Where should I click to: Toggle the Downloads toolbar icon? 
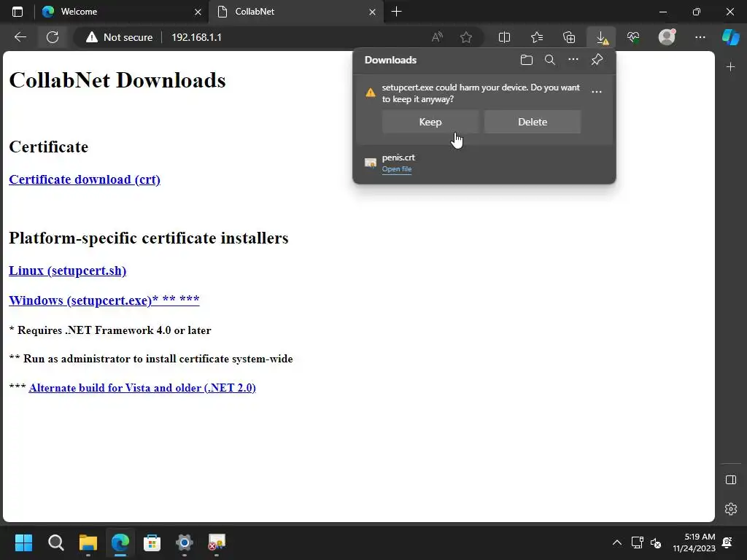602,37
